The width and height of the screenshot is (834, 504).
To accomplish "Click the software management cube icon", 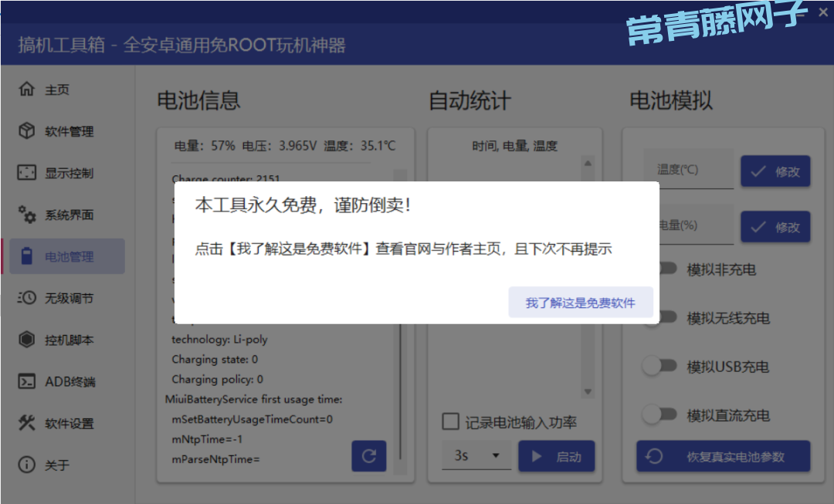I will pos(27,131).
